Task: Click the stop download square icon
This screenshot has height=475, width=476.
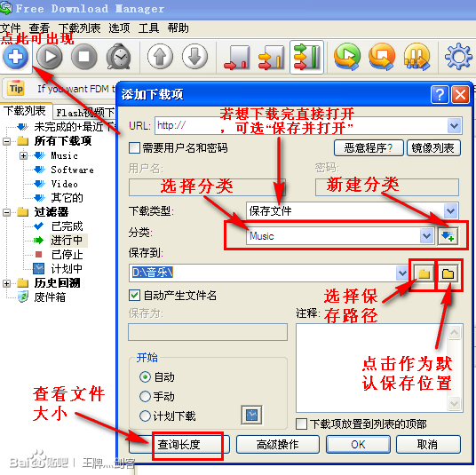Action: (x=84, y=57)
